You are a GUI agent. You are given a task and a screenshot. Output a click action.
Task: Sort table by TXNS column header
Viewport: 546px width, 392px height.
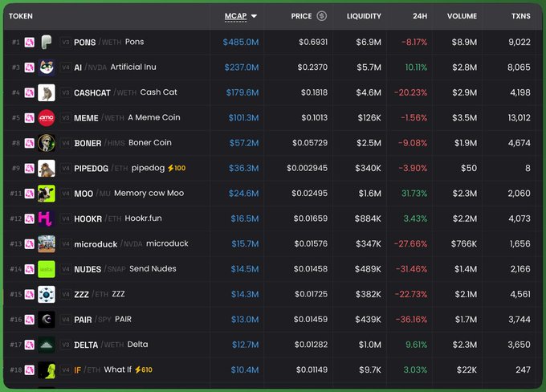(x=521, y=16)
